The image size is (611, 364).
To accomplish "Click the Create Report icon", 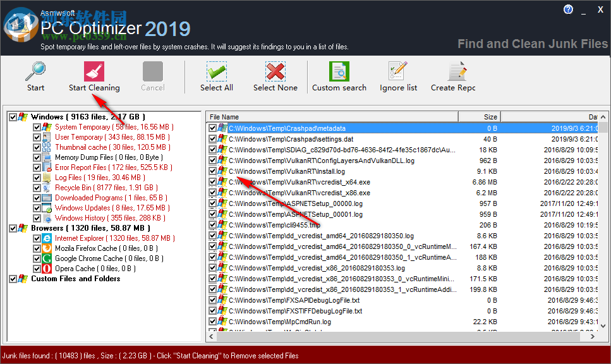I will tap(456, 71).
